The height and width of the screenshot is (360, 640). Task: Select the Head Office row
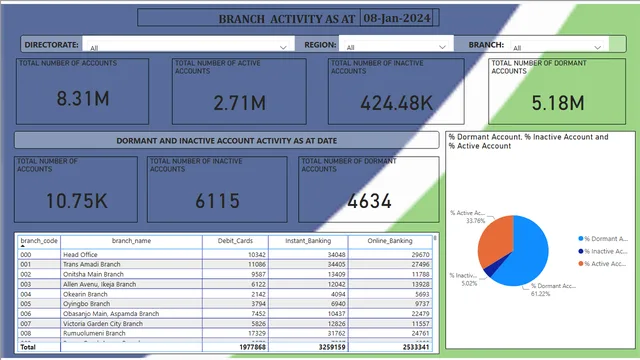point(225,255)
